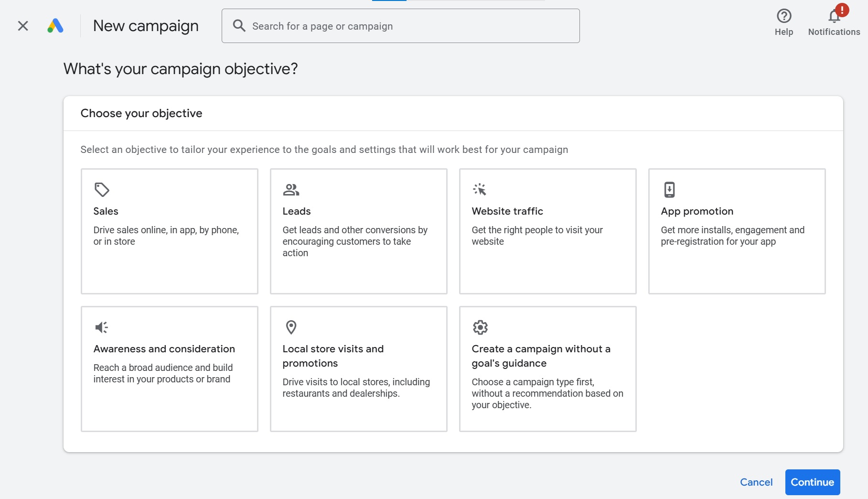The height and width of the screenshot is (499, 868).
Task: Click the Google Ads logo
Action: point(55,26)
